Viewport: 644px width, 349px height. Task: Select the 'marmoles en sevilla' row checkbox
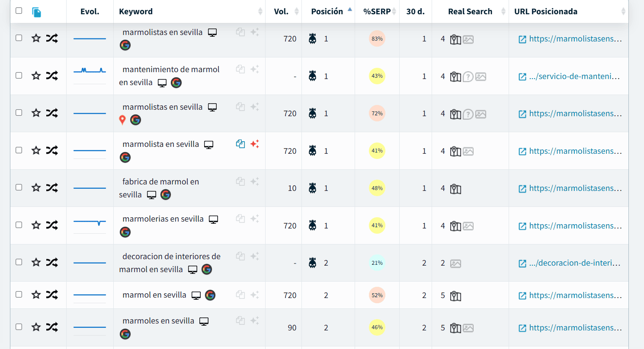(x=19, y=327)
